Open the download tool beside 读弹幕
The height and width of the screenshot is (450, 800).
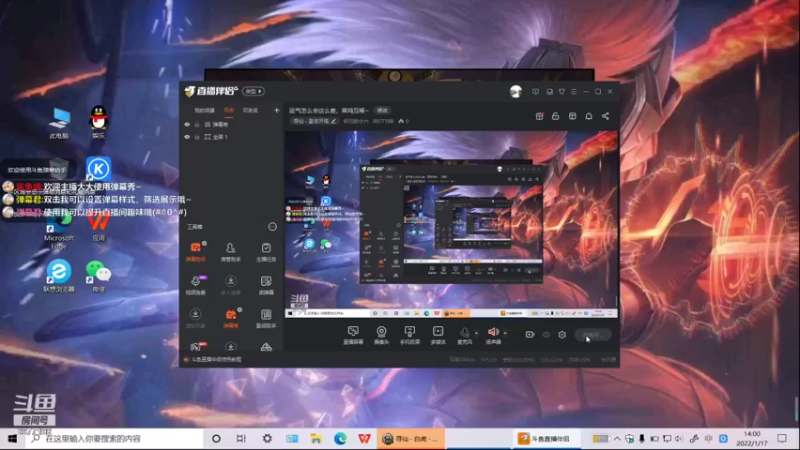231,285
